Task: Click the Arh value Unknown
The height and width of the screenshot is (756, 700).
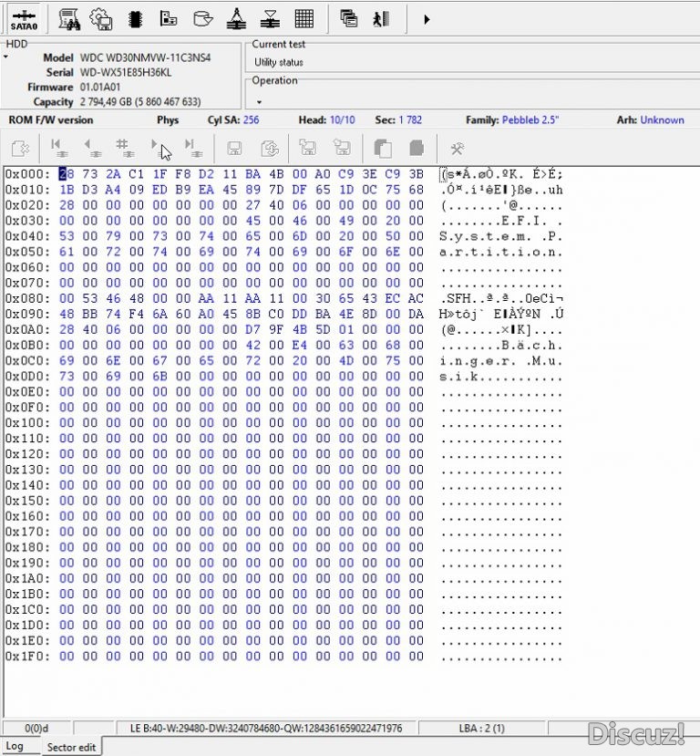Action: (662, 120)
